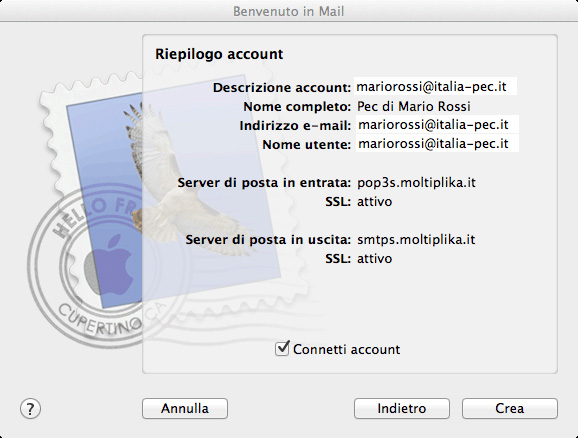The width and height of the screenshot is (578, 438).
Task: Click the Riepilogo account heading
Action: 219,54
